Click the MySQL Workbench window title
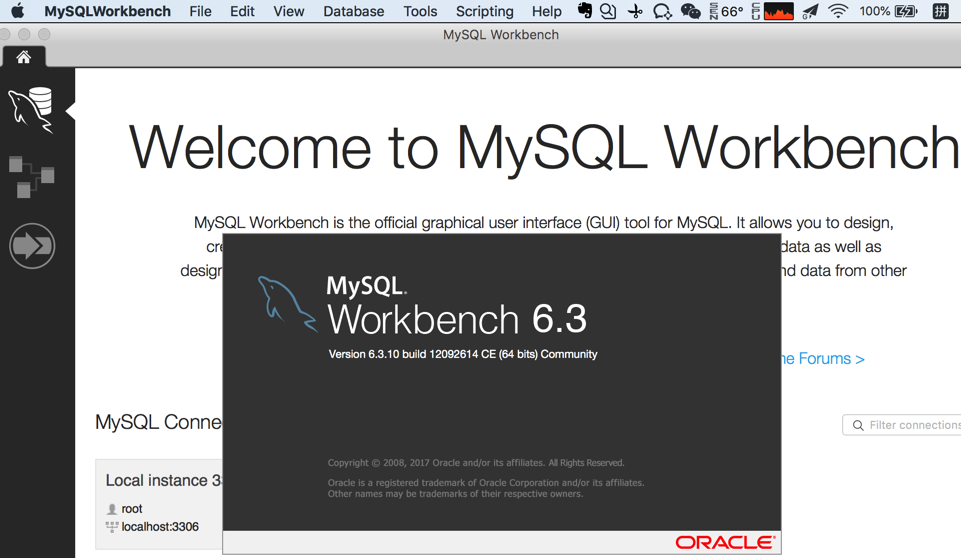Viewport: 961px width, 558px height. 501,35
